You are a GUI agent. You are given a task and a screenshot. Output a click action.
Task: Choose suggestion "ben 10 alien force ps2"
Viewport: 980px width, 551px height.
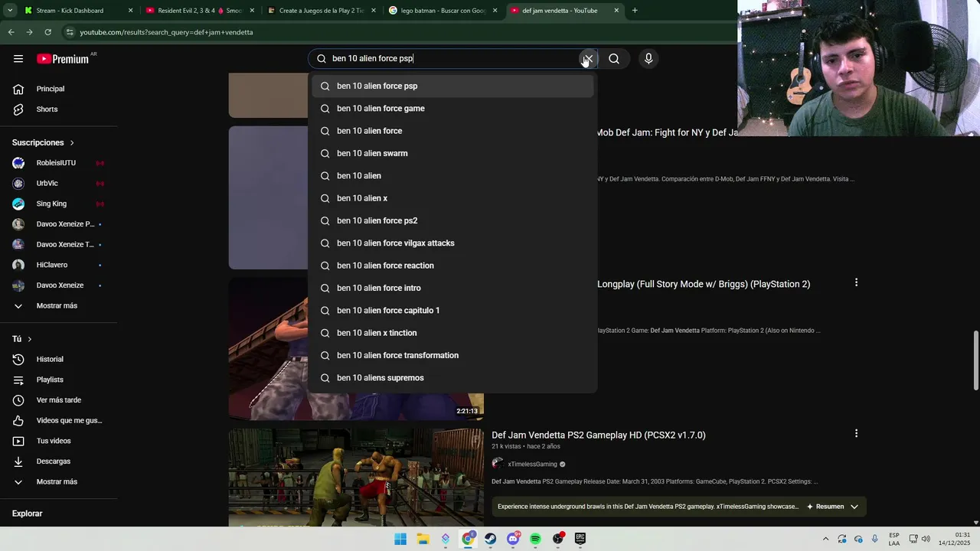click(x=452, y=220)
